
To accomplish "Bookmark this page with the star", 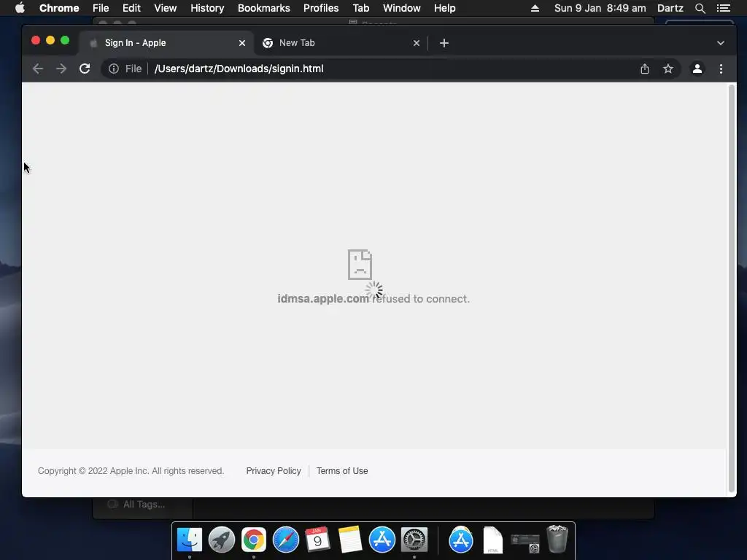I will (x=668, y=69).
